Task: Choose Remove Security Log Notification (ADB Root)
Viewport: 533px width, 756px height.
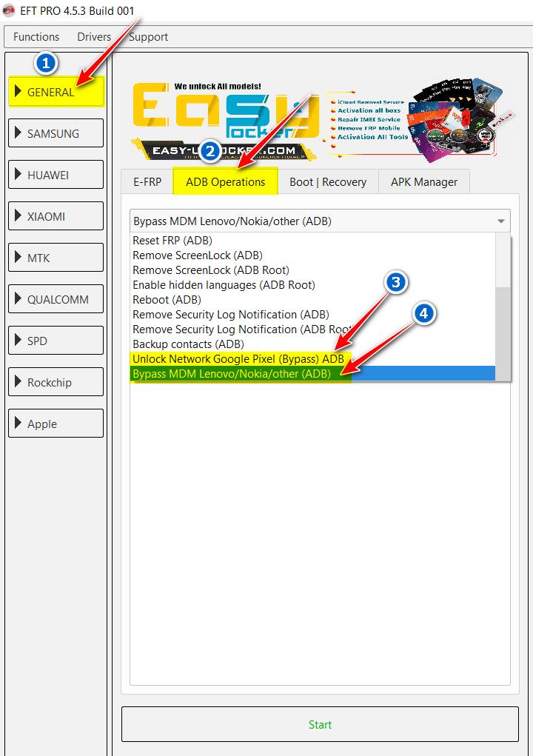Action: point(312,330)
